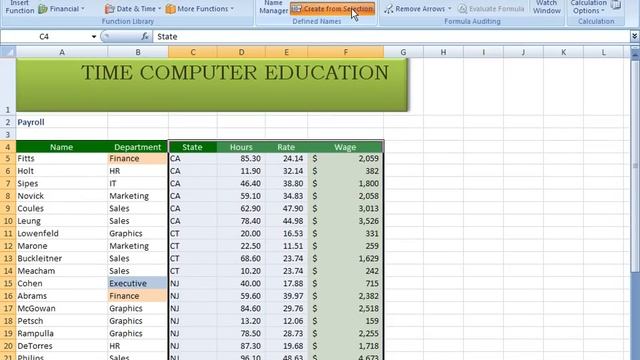Open the More Functions dropdown arrow
This screenshot has width=640, height=360.
232,9
